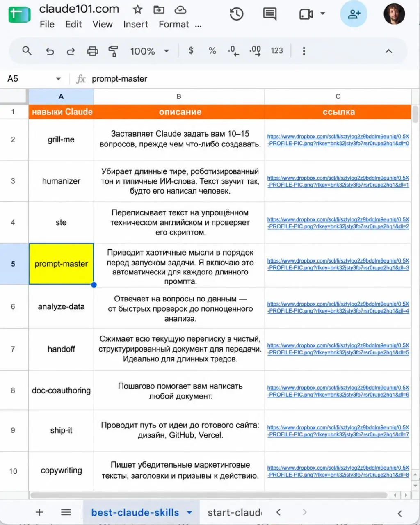Open best-claude-skills tab dropdown arrow
Image resolution: width=420 pixels, height=525 pixels.
(189, 512)
